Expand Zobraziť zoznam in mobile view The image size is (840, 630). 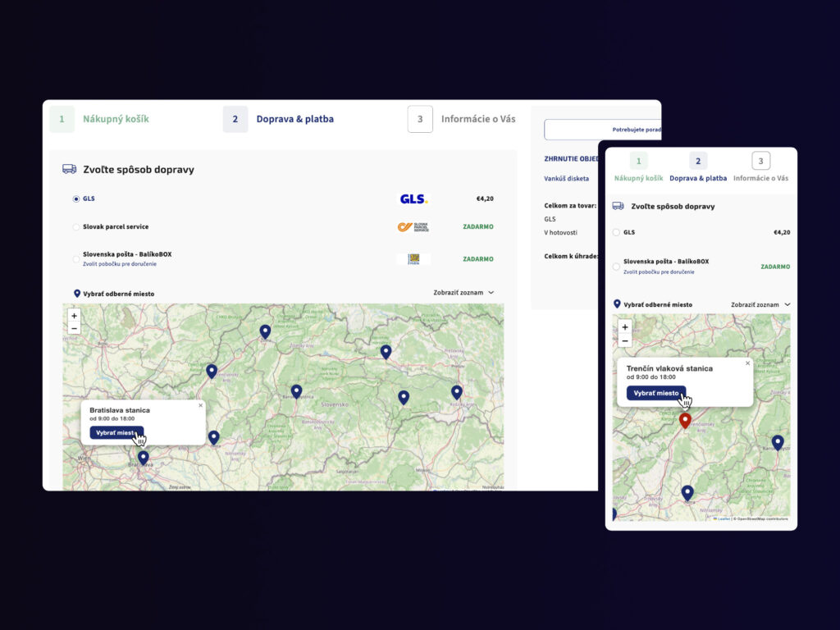point(760,304)
